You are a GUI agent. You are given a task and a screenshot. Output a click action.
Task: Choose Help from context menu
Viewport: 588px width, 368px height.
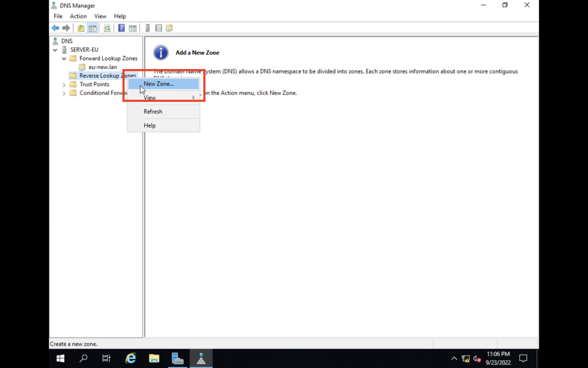(x=164, y=125)
